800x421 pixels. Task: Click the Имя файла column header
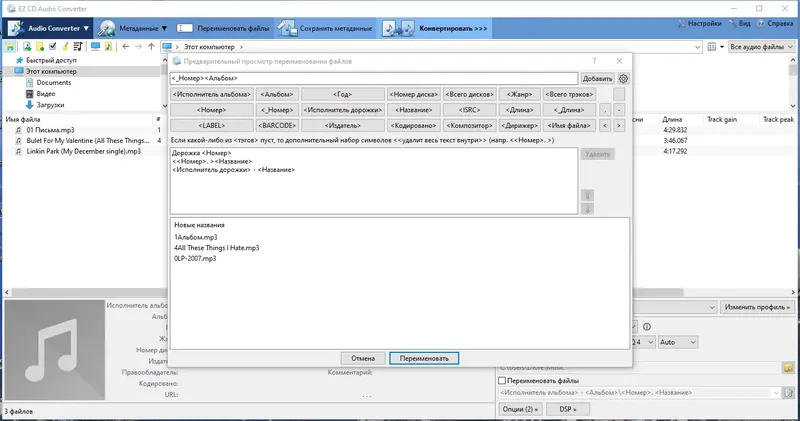point(23,119)
